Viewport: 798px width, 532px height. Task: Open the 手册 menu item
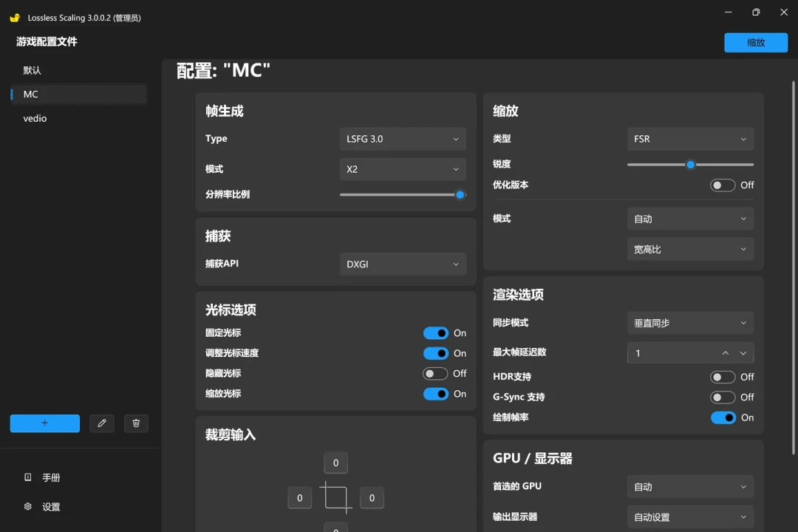(x=51, y=477)
